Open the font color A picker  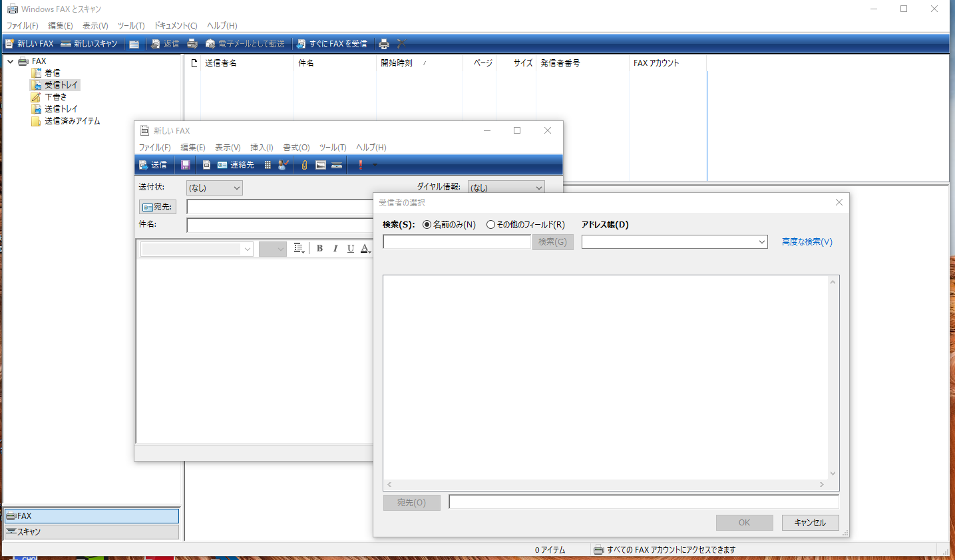(x=365, y=248)
